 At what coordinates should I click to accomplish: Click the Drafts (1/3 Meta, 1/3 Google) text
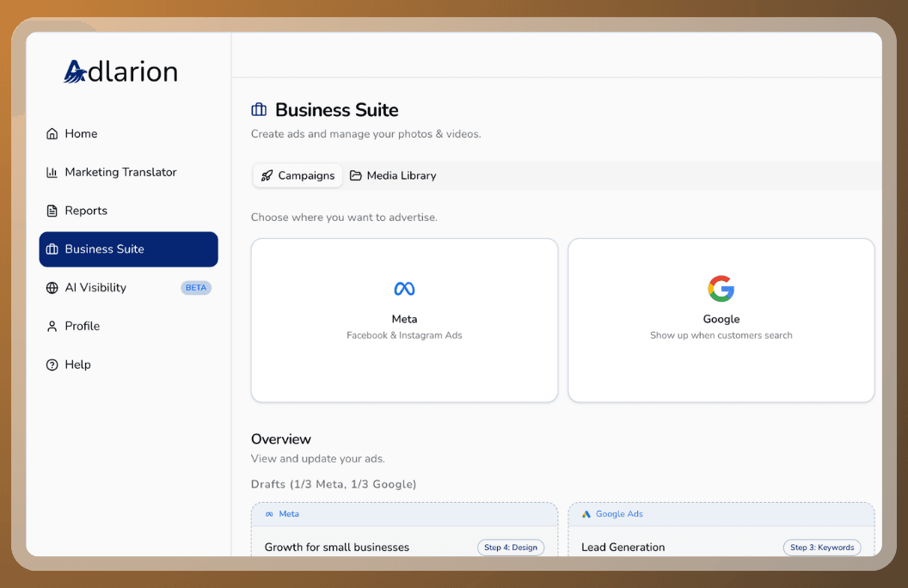334,484
